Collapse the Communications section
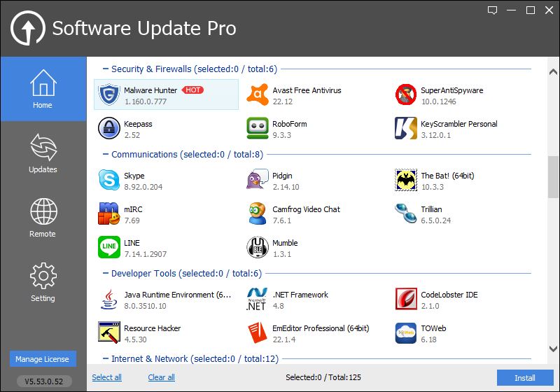Image resolution: width=560 pixels, height=392 pixels. (106, 154)
